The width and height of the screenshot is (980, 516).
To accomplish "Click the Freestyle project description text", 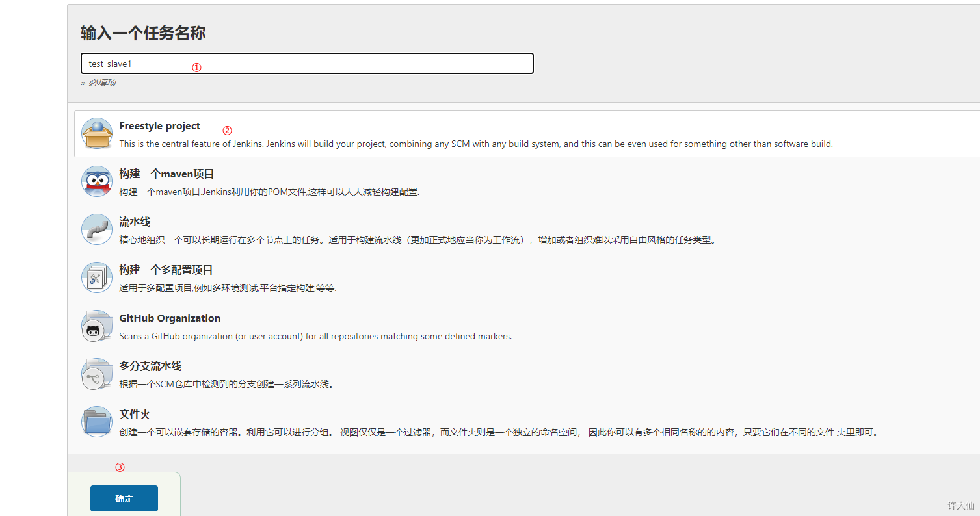I will pyautogui.click(x=476, y=144).
